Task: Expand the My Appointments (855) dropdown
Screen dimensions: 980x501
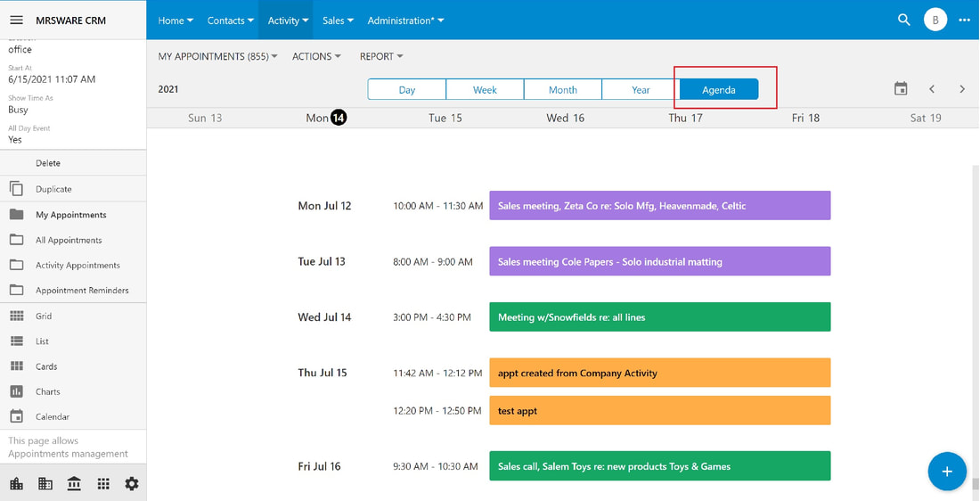Action: point(218,56)
